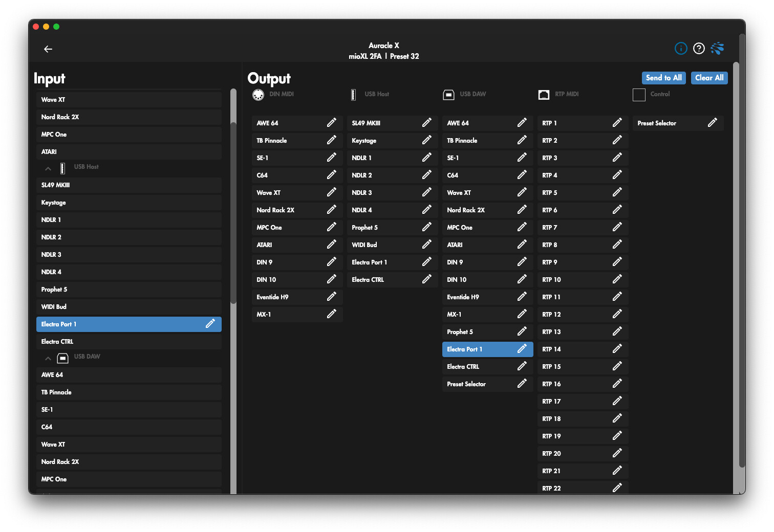Edit the Electra Port 1 input name
The width and height of the screenshot is (774, 532).
[210, 324]
